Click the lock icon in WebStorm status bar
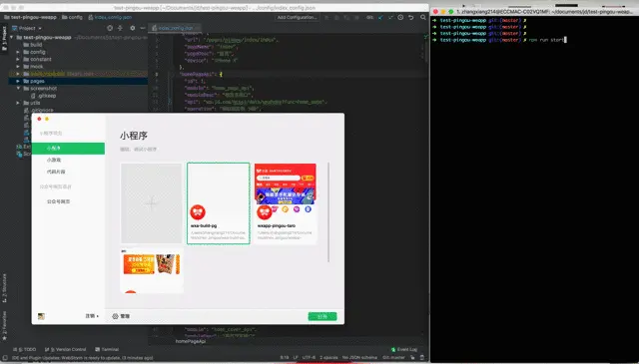639x364 pixels. tap(412, 357)
